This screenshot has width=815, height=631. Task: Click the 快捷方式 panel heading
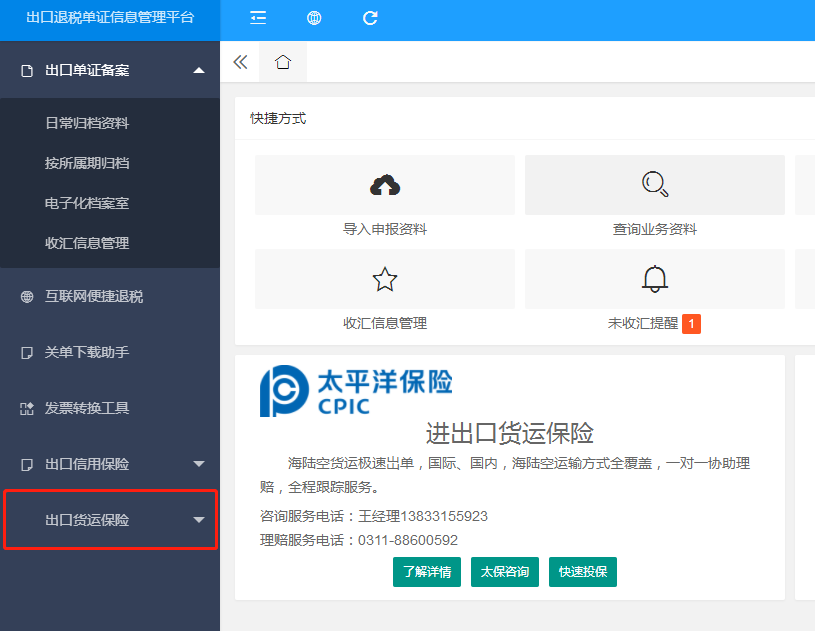278,119
